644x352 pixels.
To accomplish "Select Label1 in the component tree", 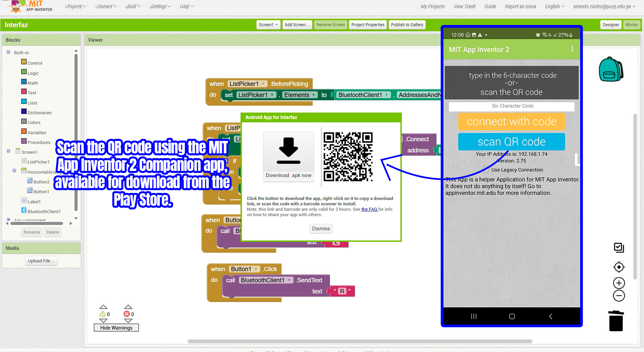I will [x=31, y=201].
